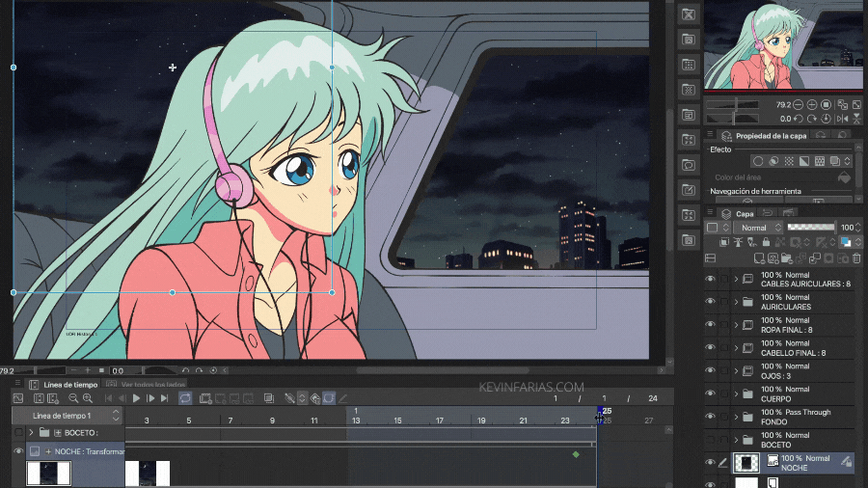Zoom in the navigator with the plus icon
The height and width of the screenshot is (488, 868).
click(x=812, y=104)
